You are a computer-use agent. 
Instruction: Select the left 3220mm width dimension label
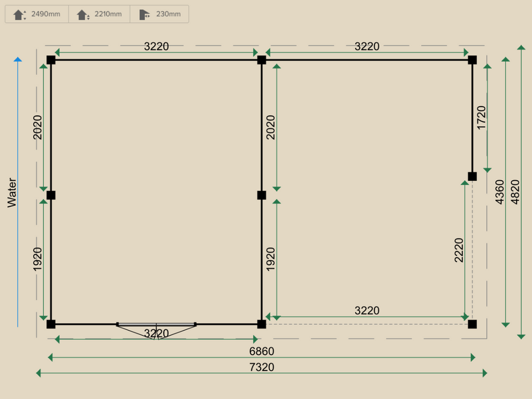(x=156, y=46)
